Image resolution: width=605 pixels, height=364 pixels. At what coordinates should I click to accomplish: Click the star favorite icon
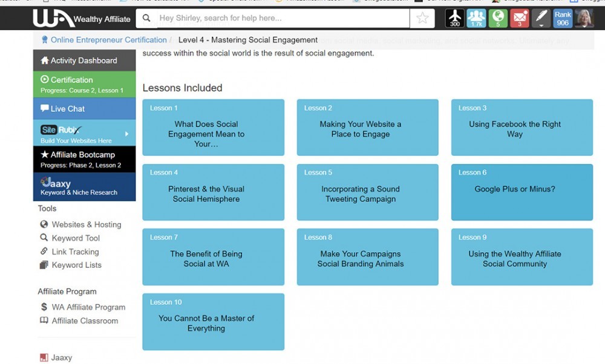pos(422,18)
